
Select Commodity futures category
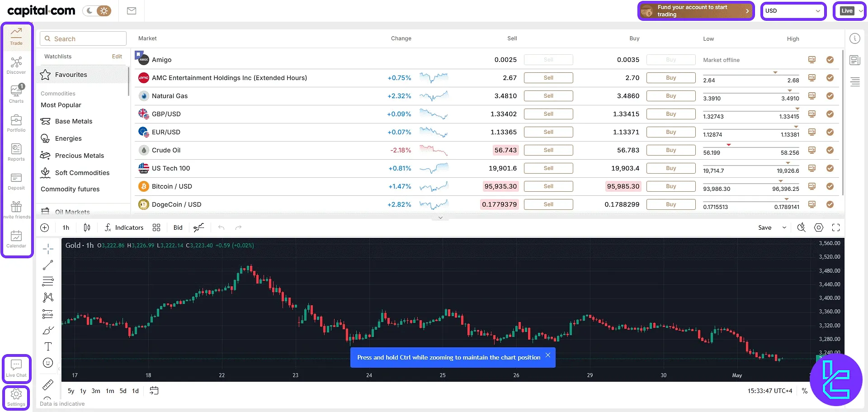(70, 189)
